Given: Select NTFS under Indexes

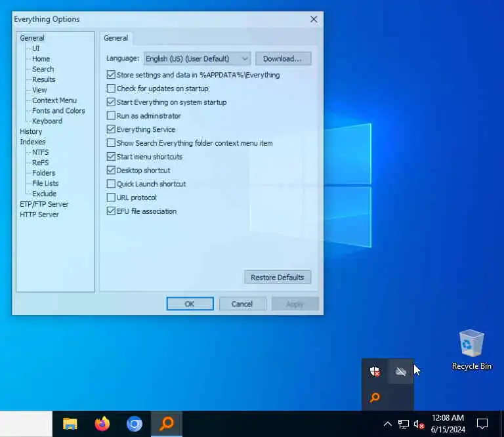Looking at the screenshot, I should [40, 152].
